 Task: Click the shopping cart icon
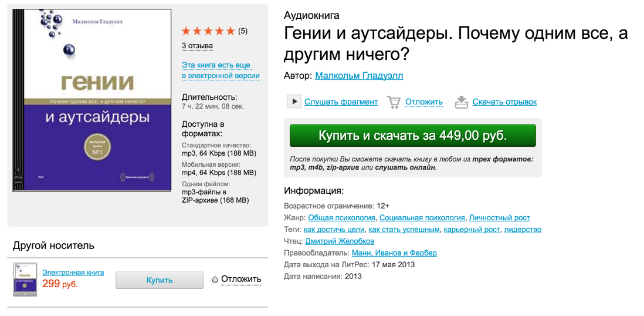(394, 102)
